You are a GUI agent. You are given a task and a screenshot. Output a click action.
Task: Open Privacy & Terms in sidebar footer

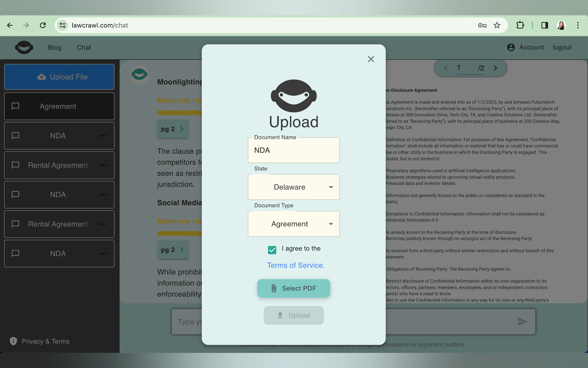click(45, 341)
